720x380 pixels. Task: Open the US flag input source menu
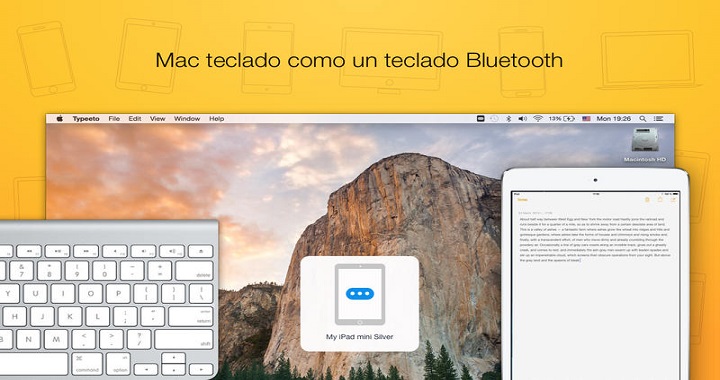pos(586,118)
